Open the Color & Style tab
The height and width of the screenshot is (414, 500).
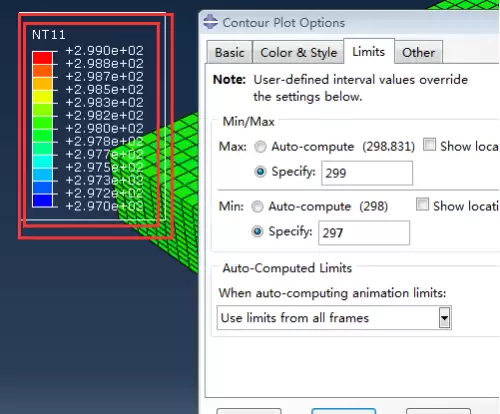coord(298,52)
